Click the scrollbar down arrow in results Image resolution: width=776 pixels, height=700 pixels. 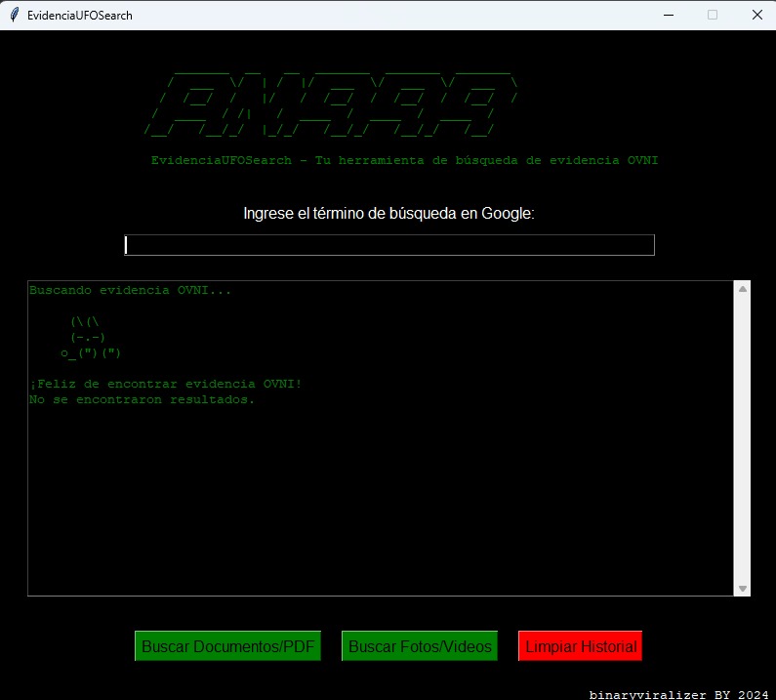coord(743,588)
